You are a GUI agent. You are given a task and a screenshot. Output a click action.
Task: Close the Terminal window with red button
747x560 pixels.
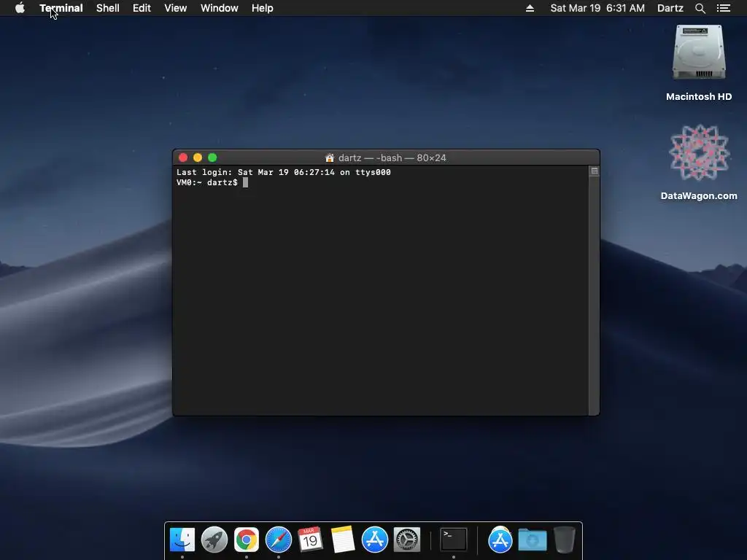(183, 157)
